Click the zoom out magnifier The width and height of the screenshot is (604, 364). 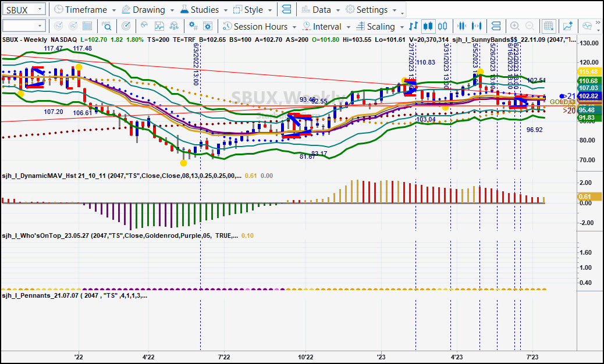530,26
